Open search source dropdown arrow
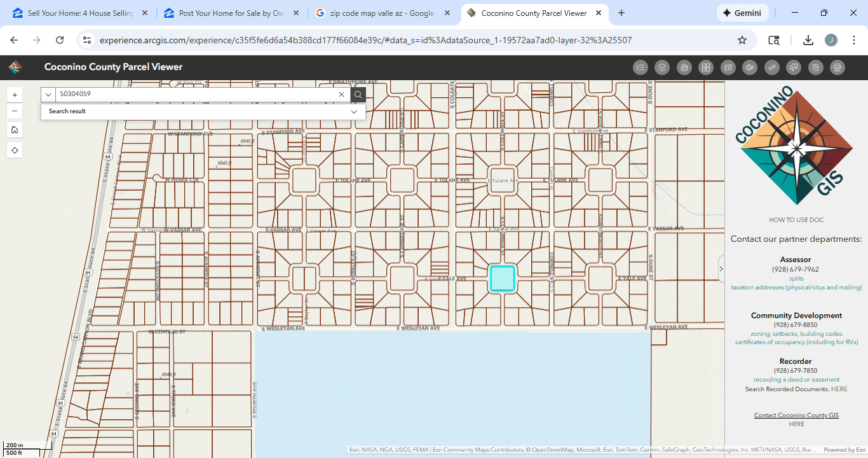The image size is (868, 458). tap(48, 95)
